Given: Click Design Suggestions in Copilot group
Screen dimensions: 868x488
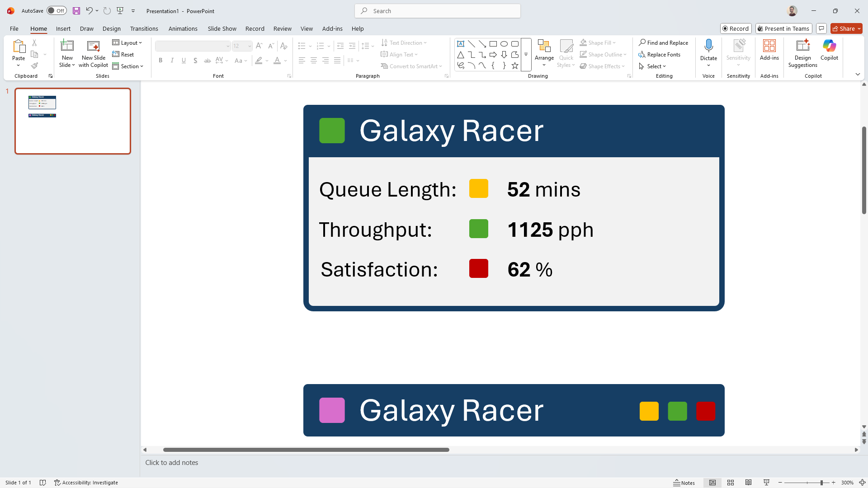Looking at the screenshot, I should pyautogui.click(x=802, y=53).
